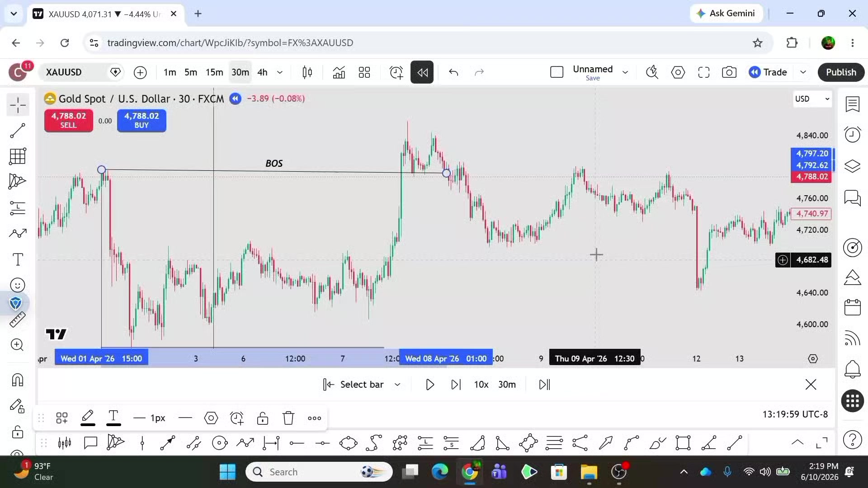Image resolution: width=868 pixels, height=488 pixels.
Task: Open the Indicators button in top toolbar
Action: pyautogui.click(x=339, y=72)
